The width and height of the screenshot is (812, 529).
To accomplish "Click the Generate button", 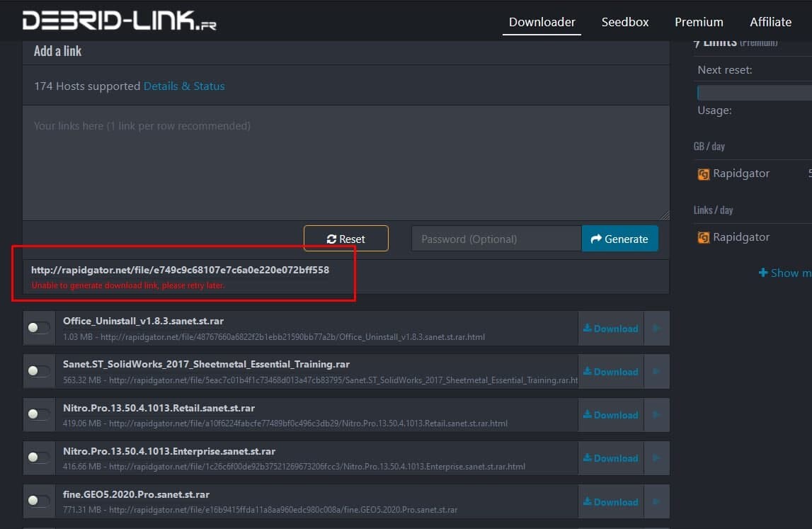I will [x=620, y=239].
